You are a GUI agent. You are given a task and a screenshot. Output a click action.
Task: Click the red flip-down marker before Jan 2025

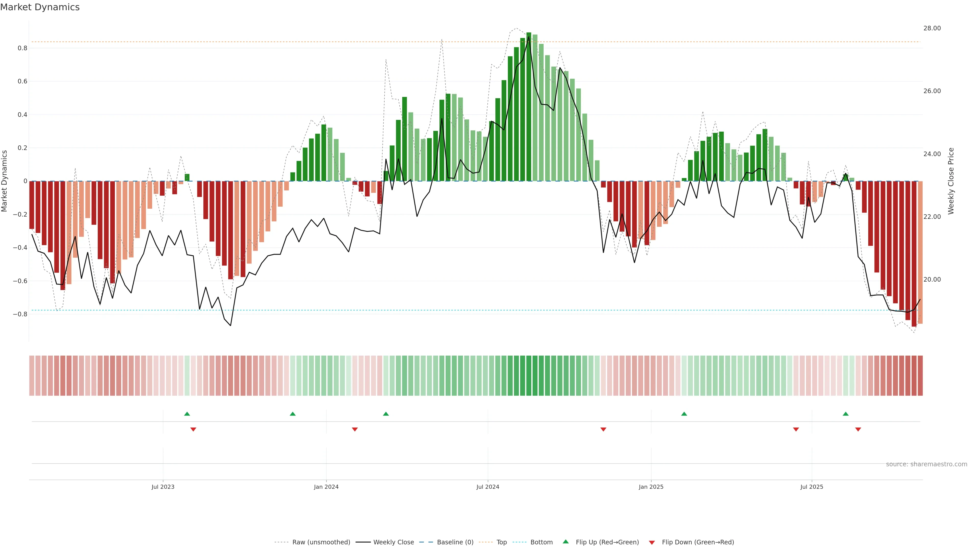tap(603, 429)
